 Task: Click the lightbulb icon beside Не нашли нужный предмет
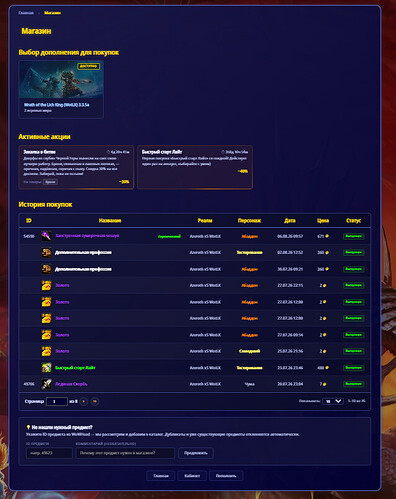(x=28, y=427)
